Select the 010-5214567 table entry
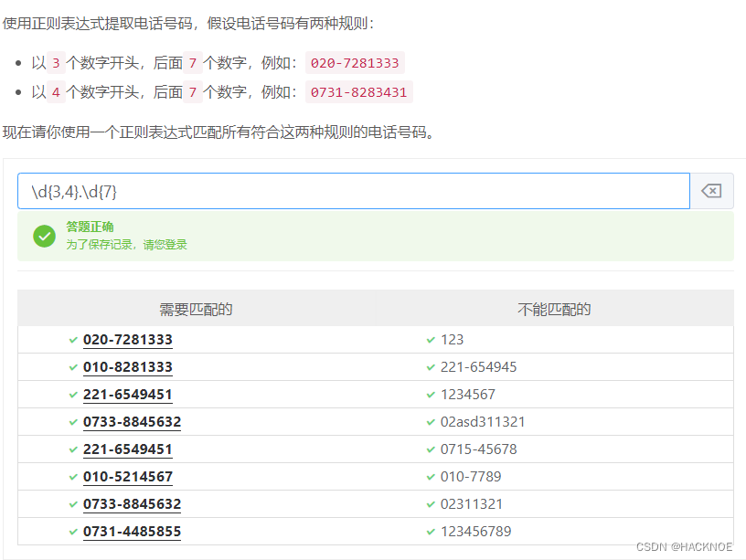This screenshot has height=560, width=746. 127,477
